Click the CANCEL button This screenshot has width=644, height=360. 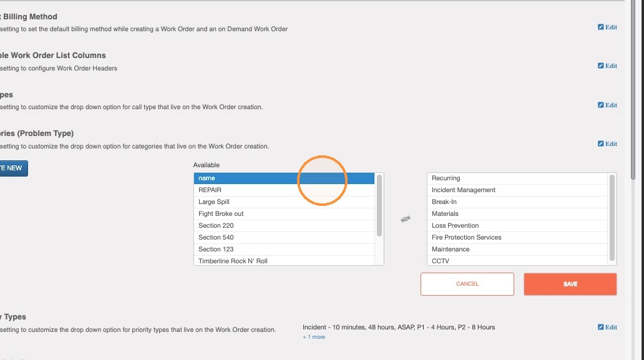pyautogui.click(x=467, y=284)
